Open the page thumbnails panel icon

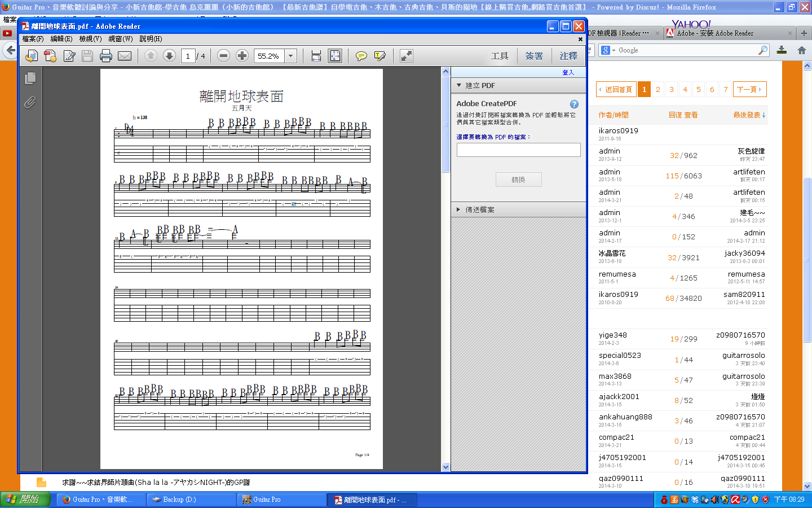(x=30, y=78)
